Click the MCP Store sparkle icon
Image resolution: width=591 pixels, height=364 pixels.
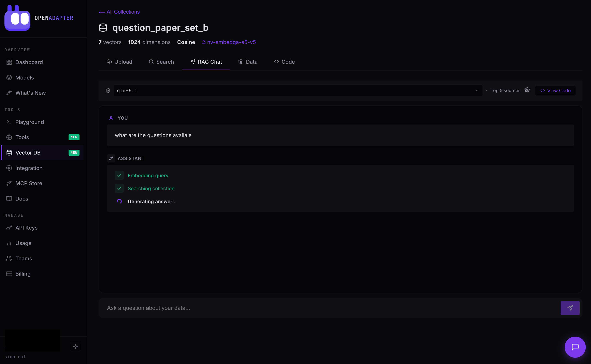[9, 183]
